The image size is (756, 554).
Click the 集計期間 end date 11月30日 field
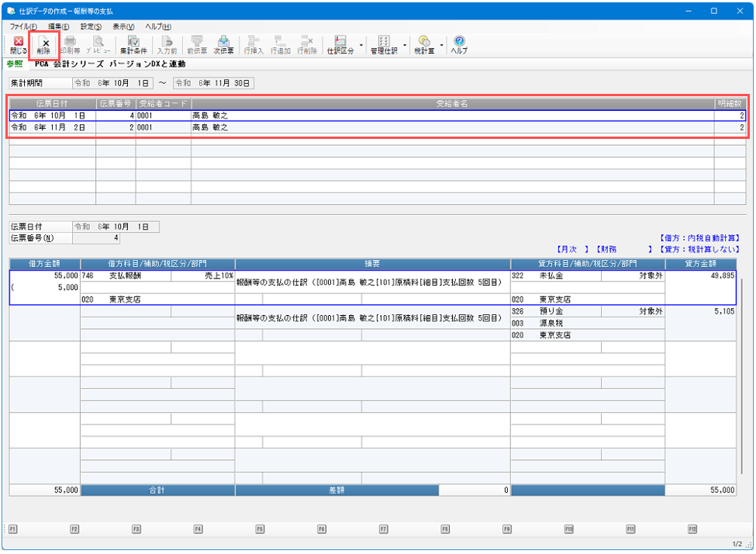click(213, 83)
